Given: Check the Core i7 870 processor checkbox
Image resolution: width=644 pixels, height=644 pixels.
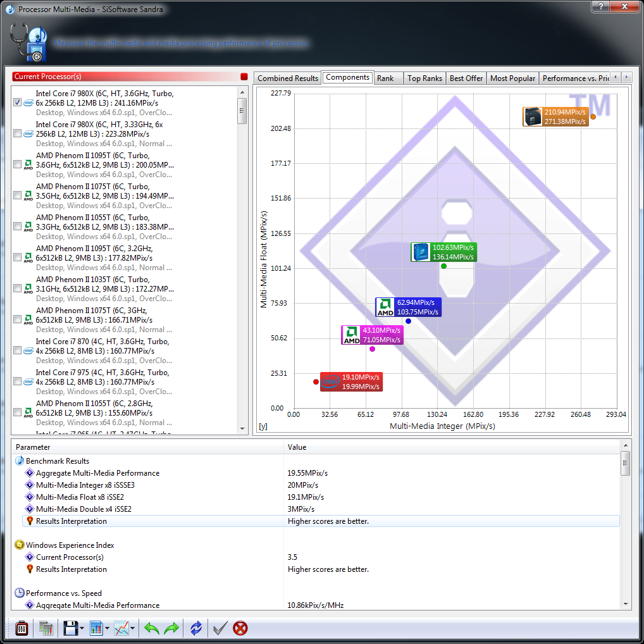Looking at the screenshot, I should pos(17,350).
